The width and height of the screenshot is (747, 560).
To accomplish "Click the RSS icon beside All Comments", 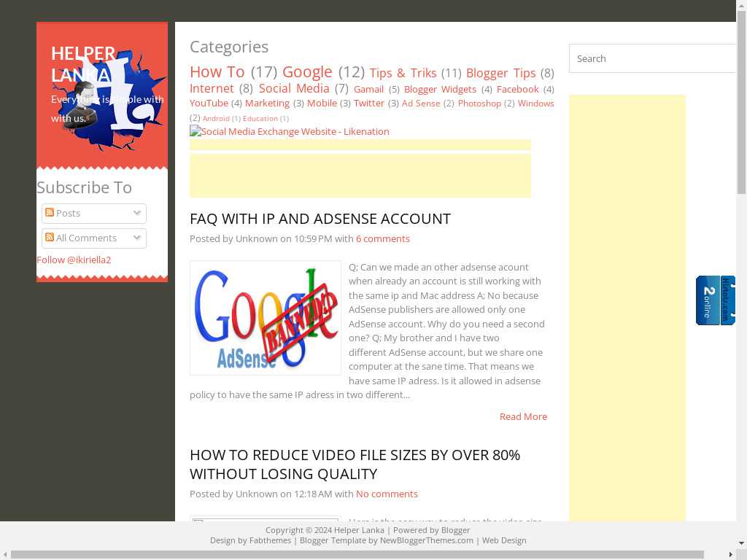I will coord(50,237).
